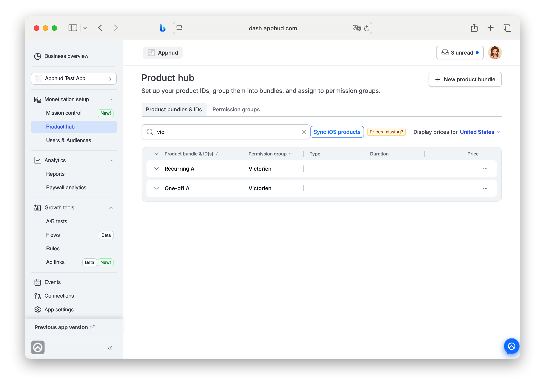Screen dimensions: 545x392
Task: Select Product hub in sidebar
Action: [74, 127]
